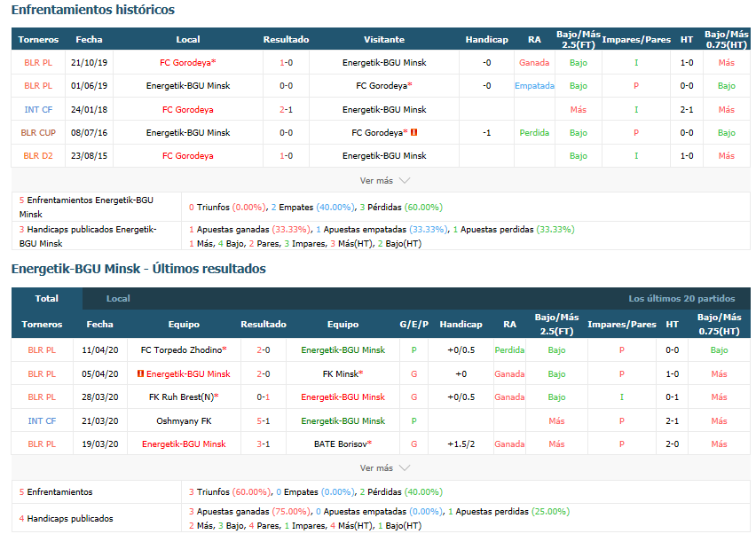Viewport: 756px width, 534px height.
Task: Click red card icon next to FC Gorodeya 08/07/16
Action: [x=413, y=132]
